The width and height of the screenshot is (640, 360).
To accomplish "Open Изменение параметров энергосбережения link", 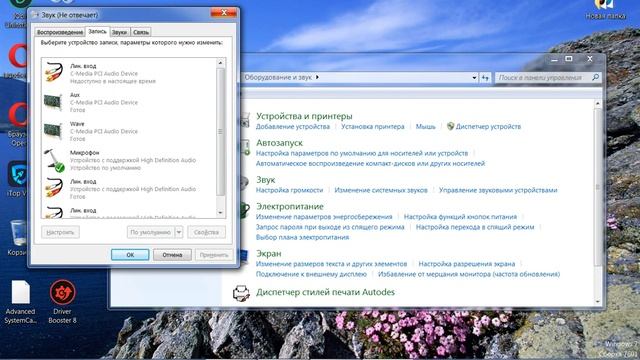I will [324, 217].
